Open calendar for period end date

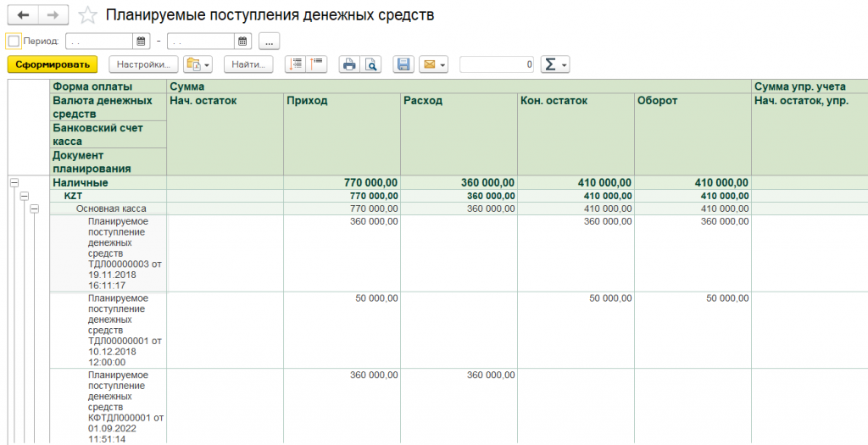[242, 41]
